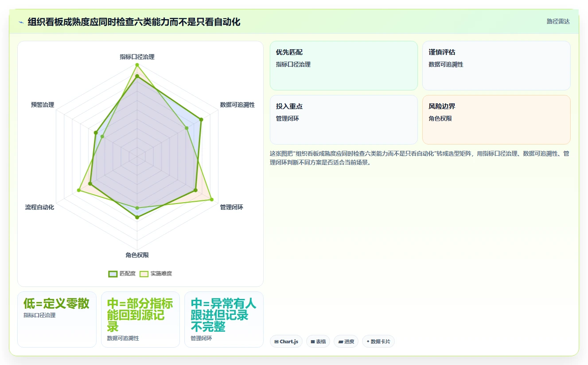Click 匹配度 point on 数据可追溯性 axis

pos(201,119)
